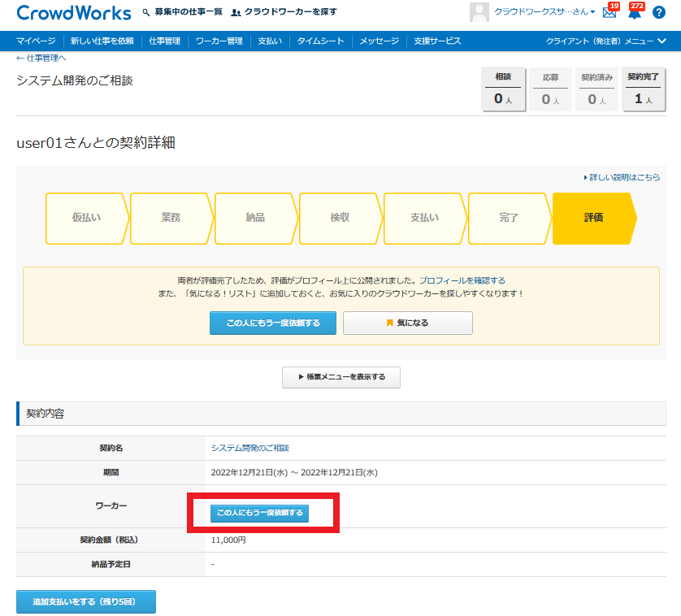Click 追加支払いをする button

pyautogui.click(x=85, y=601)
